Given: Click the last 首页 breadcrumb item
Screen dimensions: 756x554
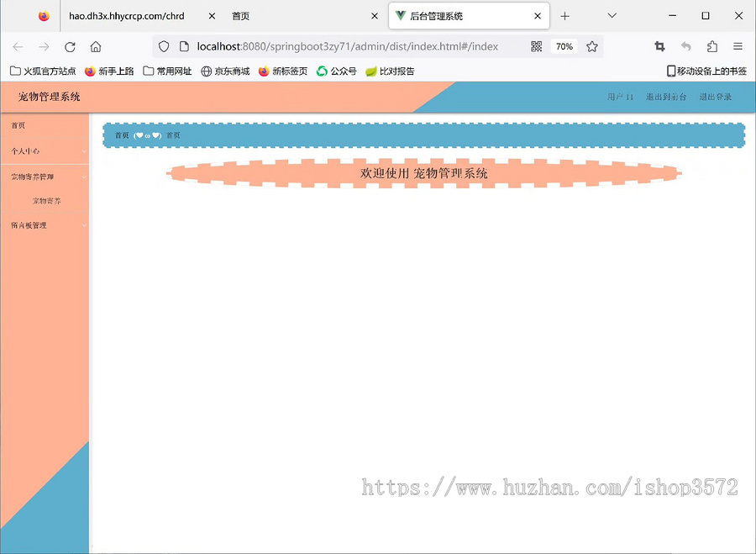Looking at the screenshot, I should (x=173, y=135).
